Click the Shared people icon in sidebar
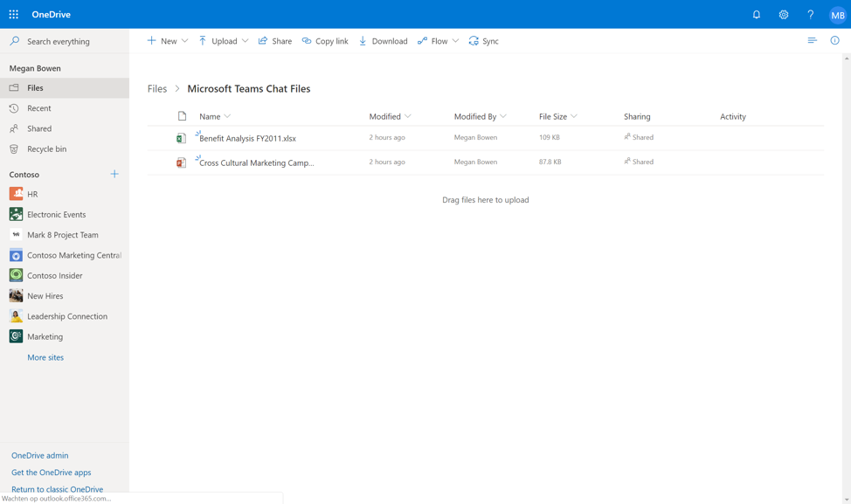Image resolution: width=851 pixels, height=504 pixels. pos(14,128)
